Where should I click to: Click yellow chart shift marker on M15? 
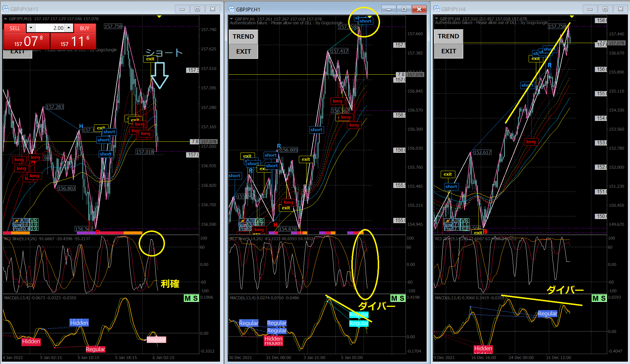[x=159, y=17]
